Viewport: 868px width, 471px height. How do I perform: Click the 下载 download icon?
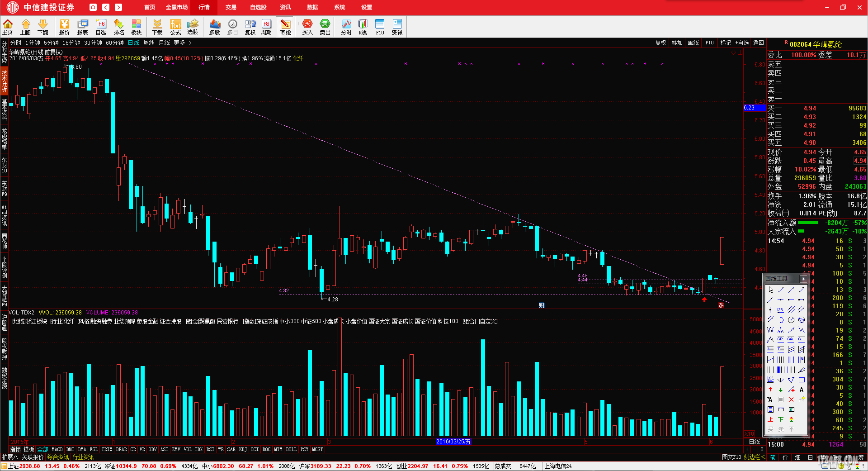point(157,27)
